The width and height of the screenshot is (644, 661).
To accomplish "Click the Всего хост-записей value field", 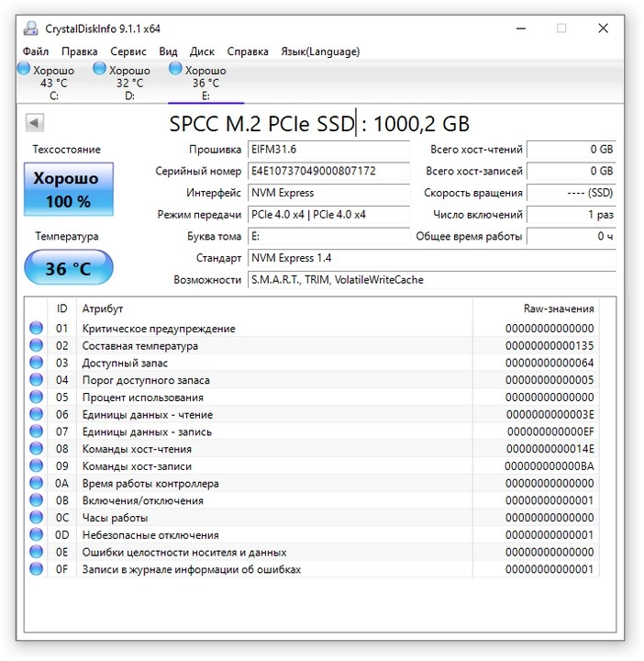I will [x=572, y=171].
